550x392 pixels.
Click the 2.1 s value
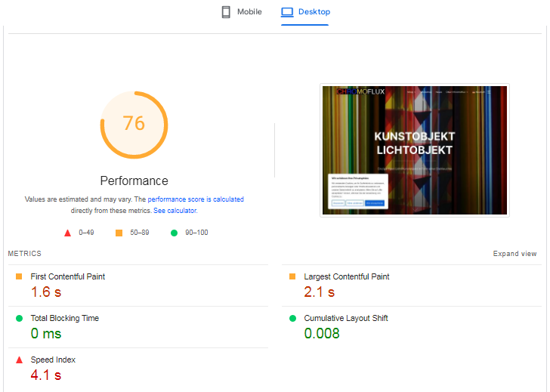[x=319, y=292]
